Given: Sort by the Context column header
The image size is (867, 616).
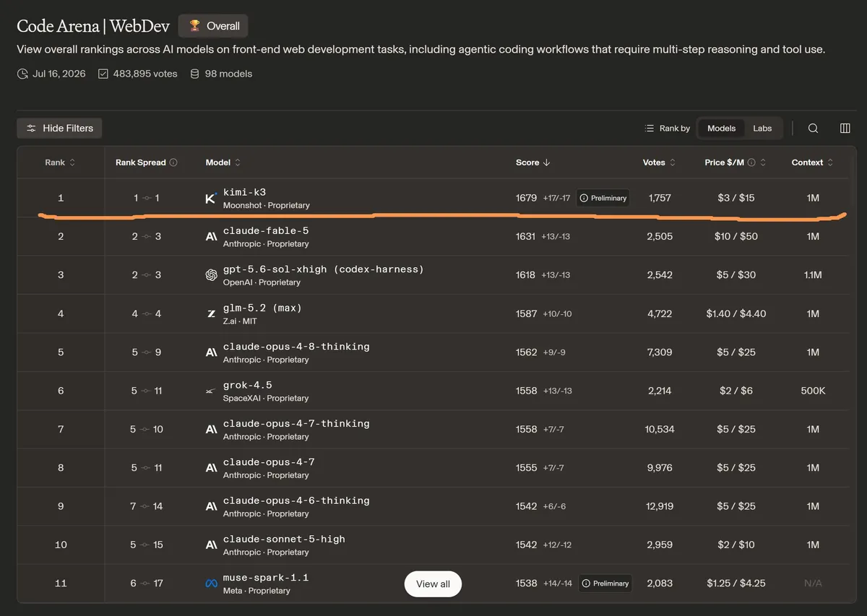Looking at the screenshot, I should [813, 162].
